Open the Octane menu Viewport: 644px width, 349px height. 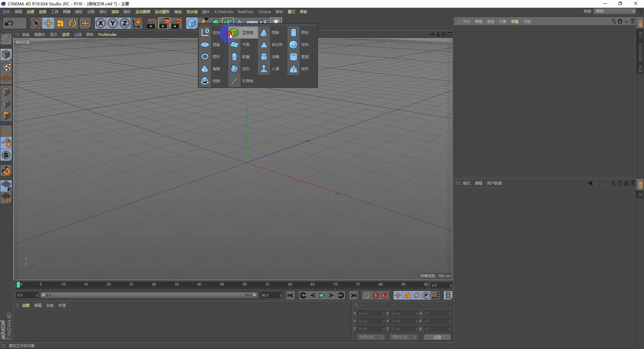pyautogui.click(x=264, y=12)
